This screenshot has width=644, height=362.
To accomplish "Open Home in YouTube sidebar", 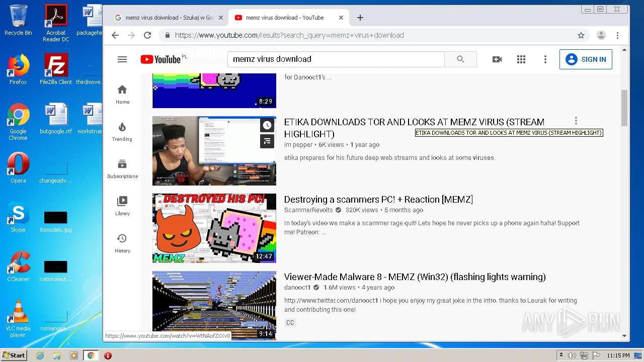I will pos(122,94).
